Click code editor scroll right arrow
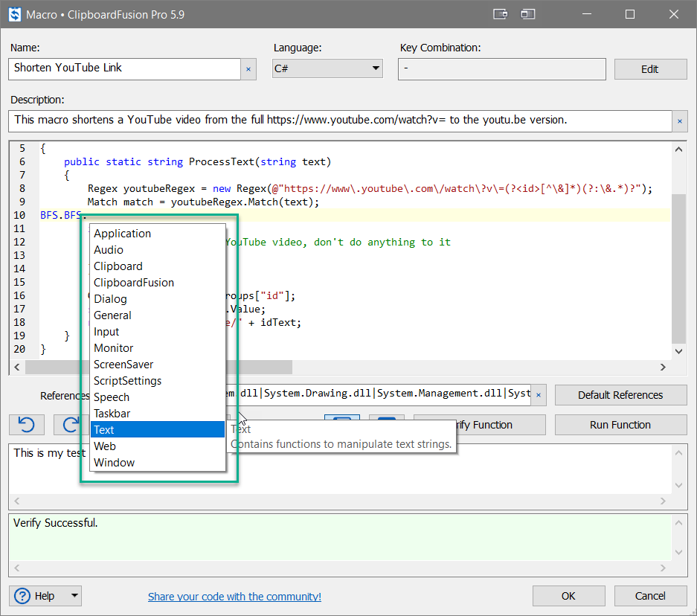The width and height of the screenshot is (697, 616). (x=663, y=367)
